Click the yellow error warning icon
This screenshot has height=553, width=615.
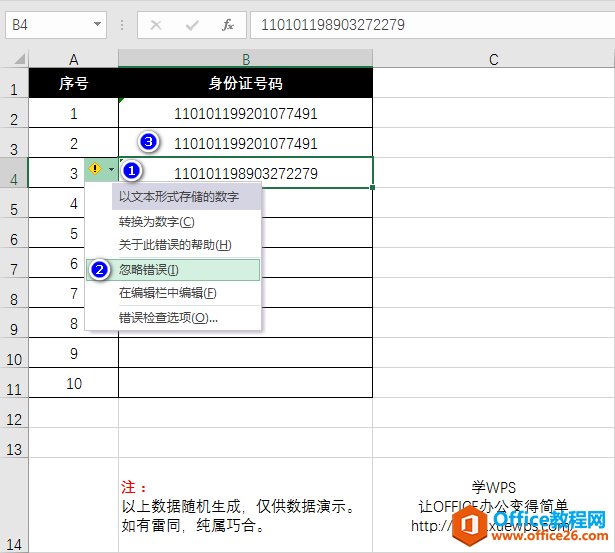coord(95,169)
